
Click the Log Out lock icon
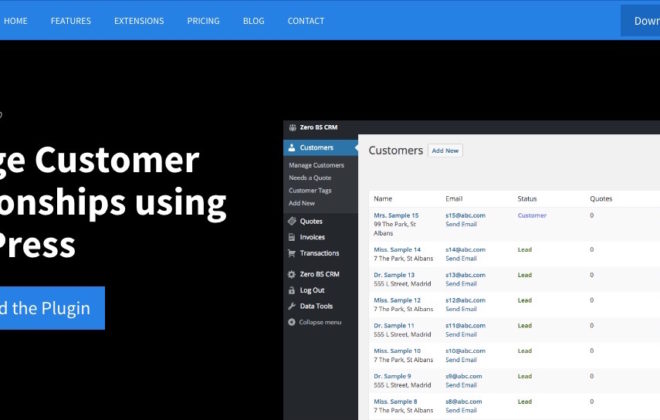[292, 290]
